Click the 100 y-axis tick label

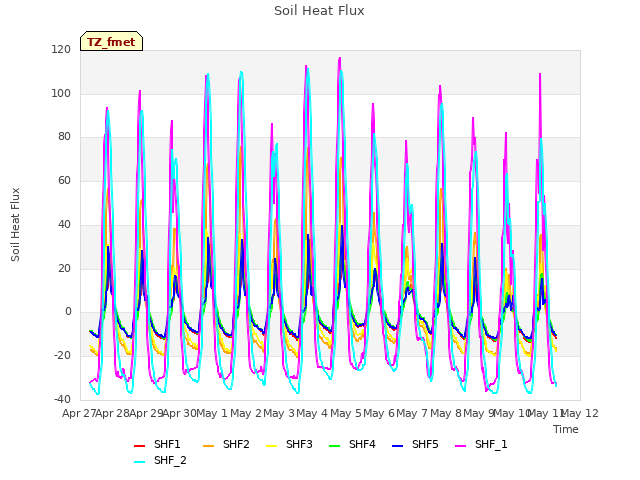pos(61,93)
